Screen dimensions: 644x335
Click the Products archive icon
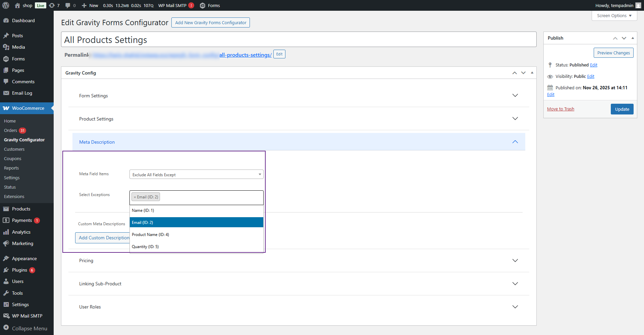6,209
